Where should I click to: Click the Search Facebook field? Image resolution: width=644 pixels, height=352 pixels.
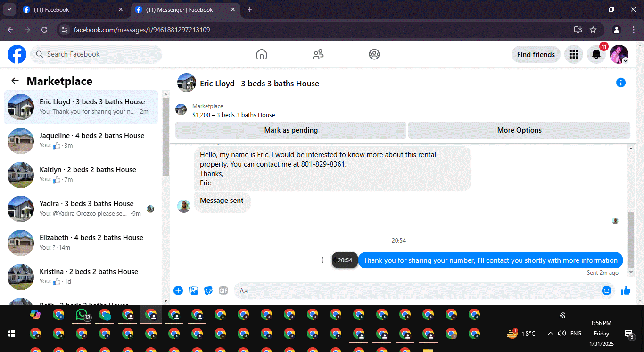pyautogui.click(x=96, y=54)
